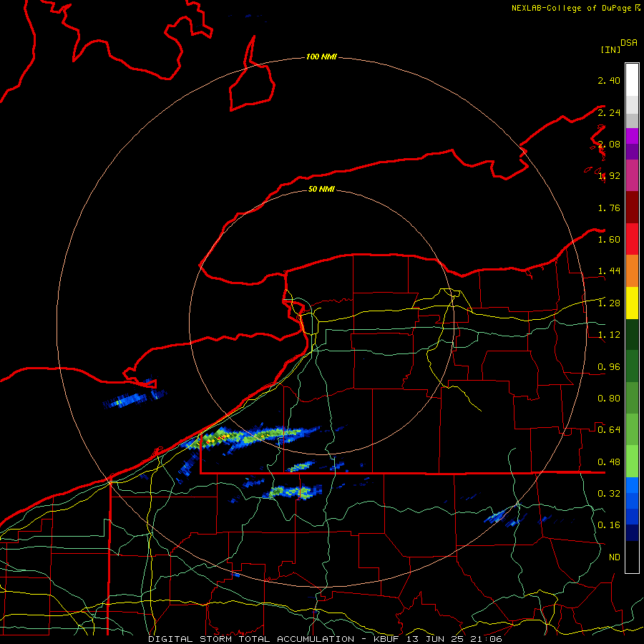Click the bright red color swatch
This screenshot has width=644, height=644.
click(x=632, y=239)
